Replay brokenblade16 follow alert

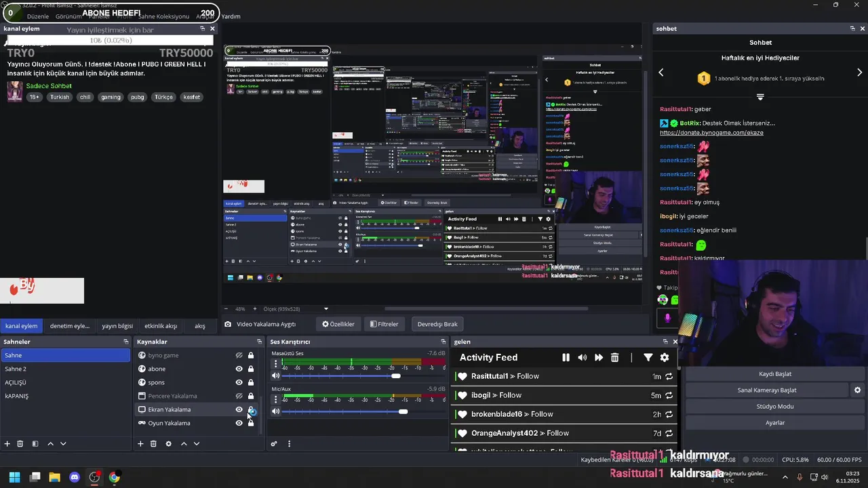coord(669,414)
